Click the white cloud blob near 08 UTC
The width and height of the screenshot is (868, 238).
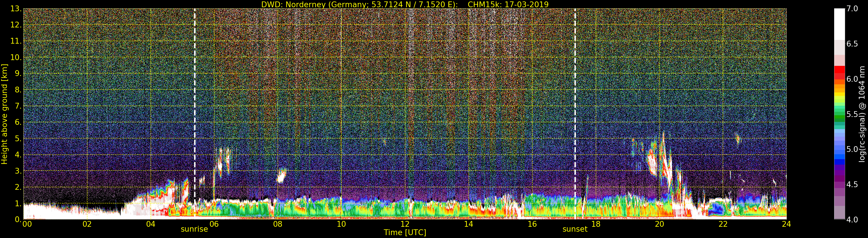pos(281,176)
